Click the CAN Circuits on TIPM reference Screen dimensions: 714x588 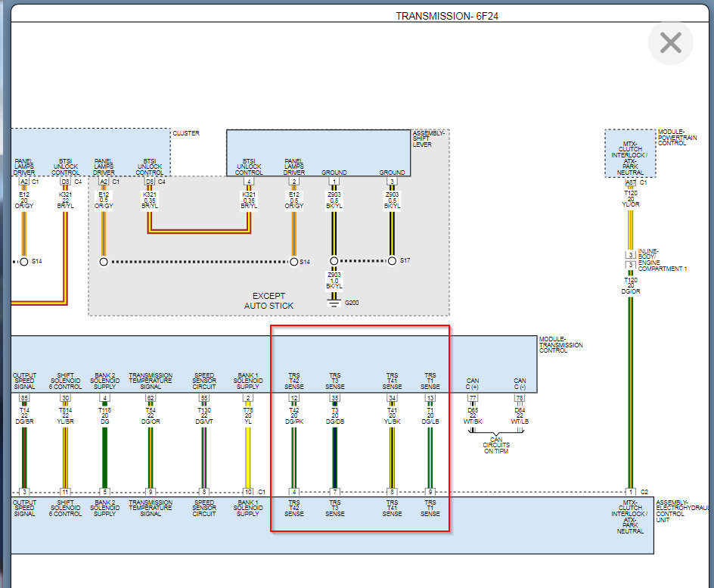click(x=496, y=446)
